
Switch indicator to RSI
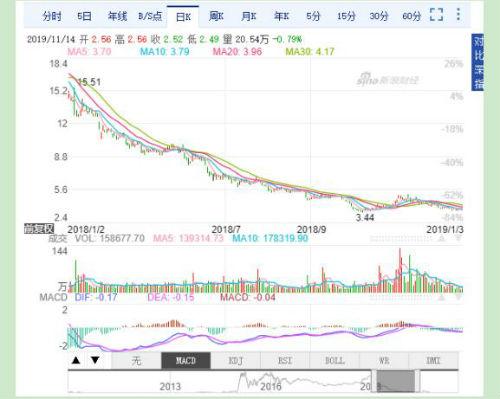tap(285, 361)
